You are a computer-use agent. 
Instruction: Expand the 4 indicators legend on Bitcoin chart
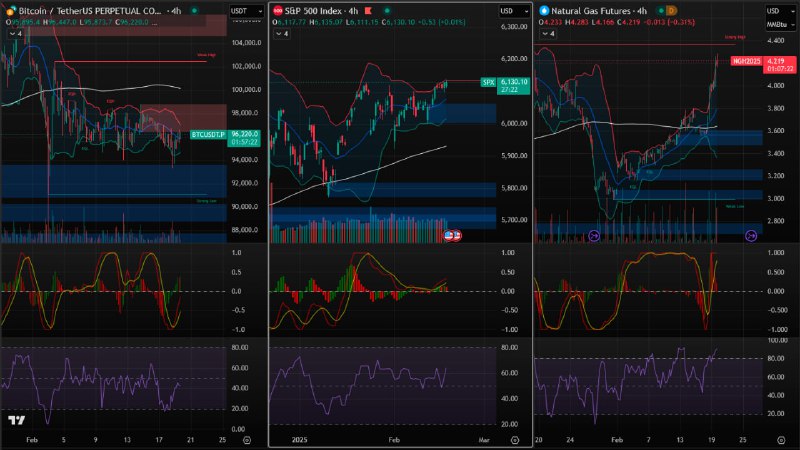16,34
